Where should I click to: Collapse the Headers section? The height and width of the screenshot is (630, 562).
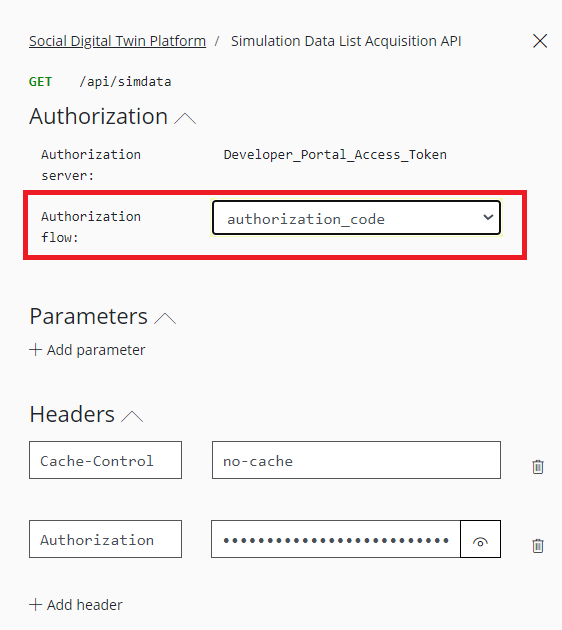132,416
